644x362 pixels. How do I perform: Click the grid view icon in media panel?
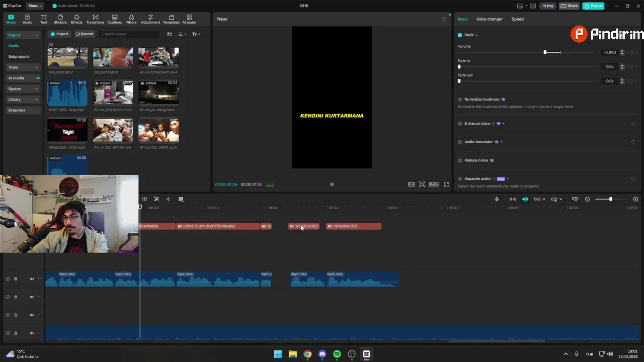[170, 34]
